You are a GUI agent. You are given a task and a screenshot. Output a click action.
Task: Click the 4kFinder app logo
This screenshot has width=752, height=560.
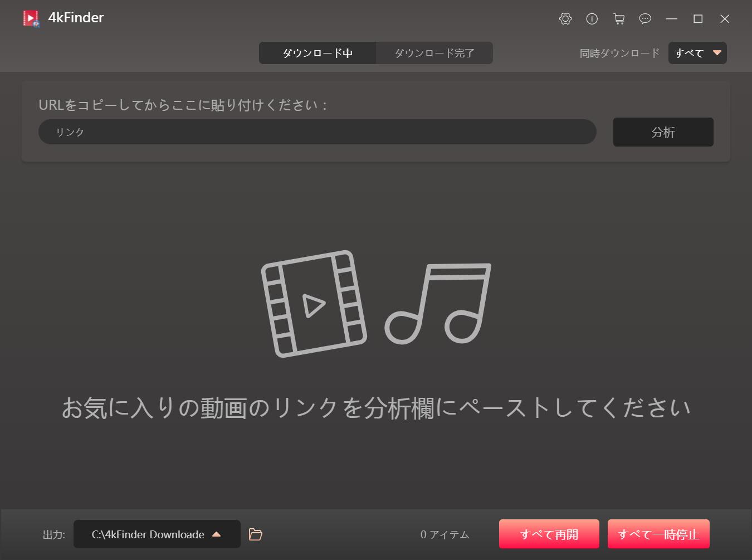coord(31,18)
